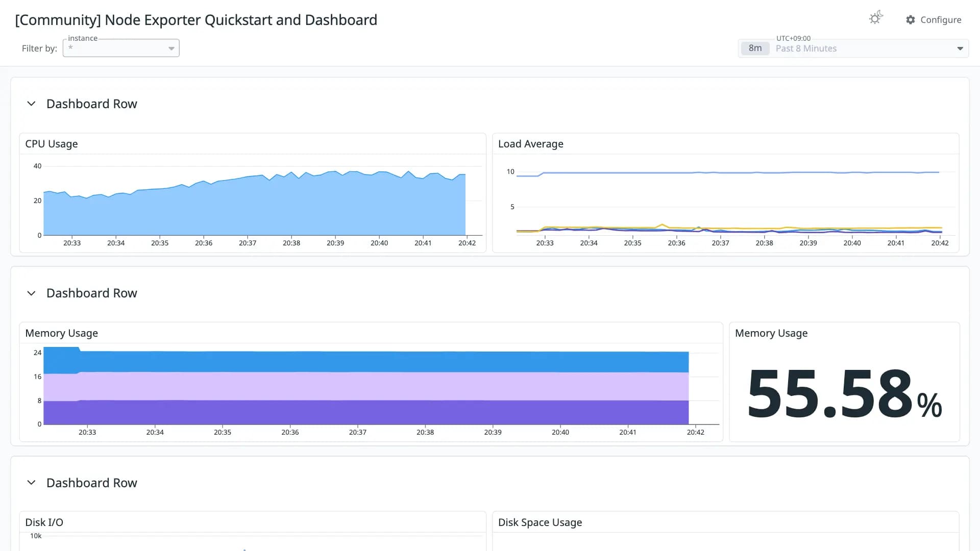Click the UTC+09:00 timezone label
The image size is (980, 551).
tap(793, 38)
